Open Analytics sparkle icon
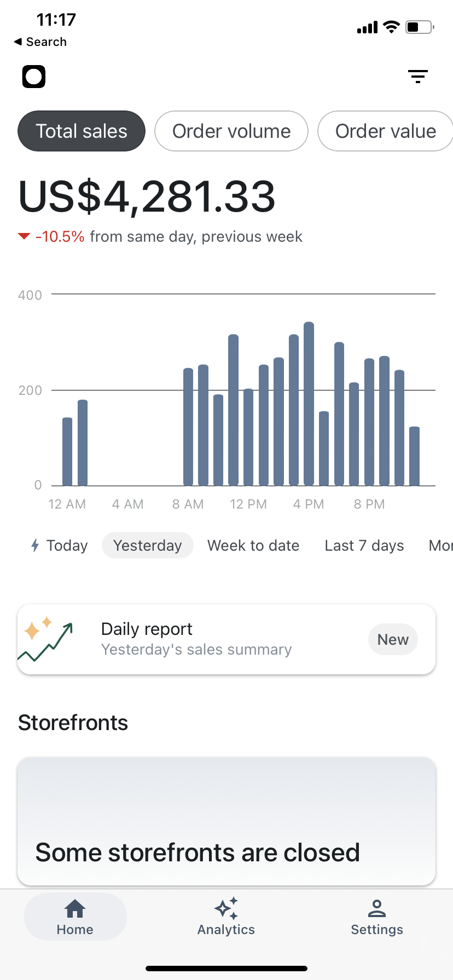This screenshot has height=980, width=453. [226, 909]
